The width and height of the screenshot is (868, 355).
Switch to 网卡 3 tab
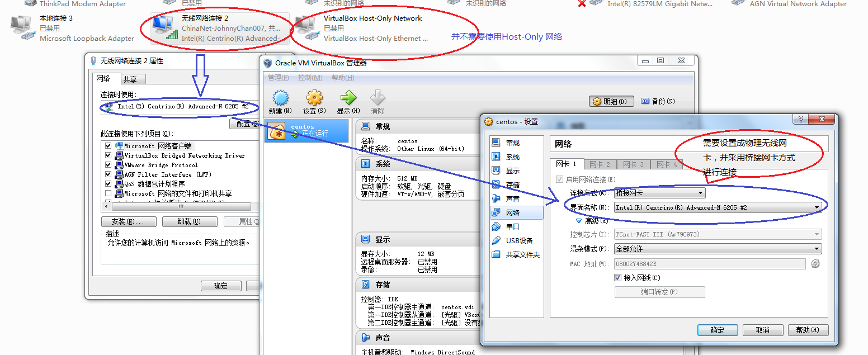(x=633, y=164)
